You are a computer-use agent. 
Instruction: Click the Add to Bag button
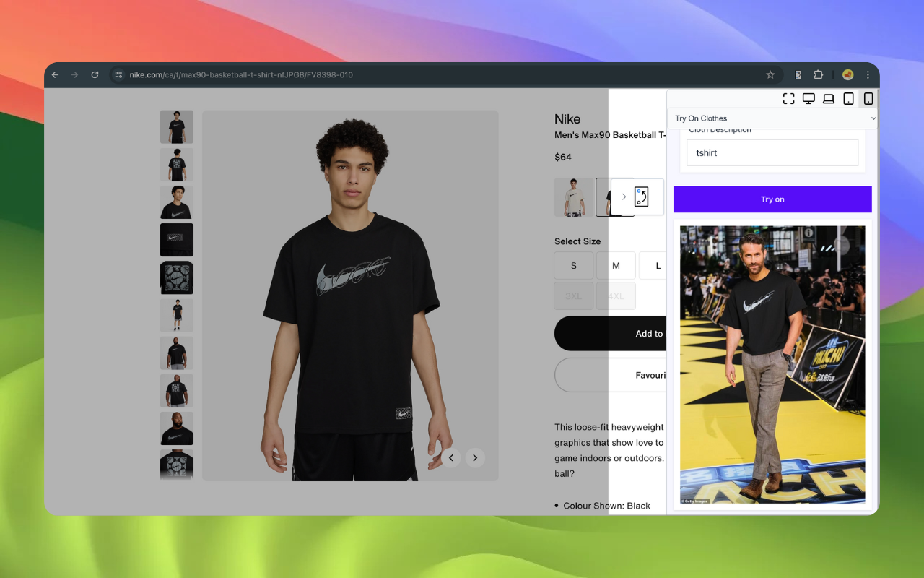(611, 333)
